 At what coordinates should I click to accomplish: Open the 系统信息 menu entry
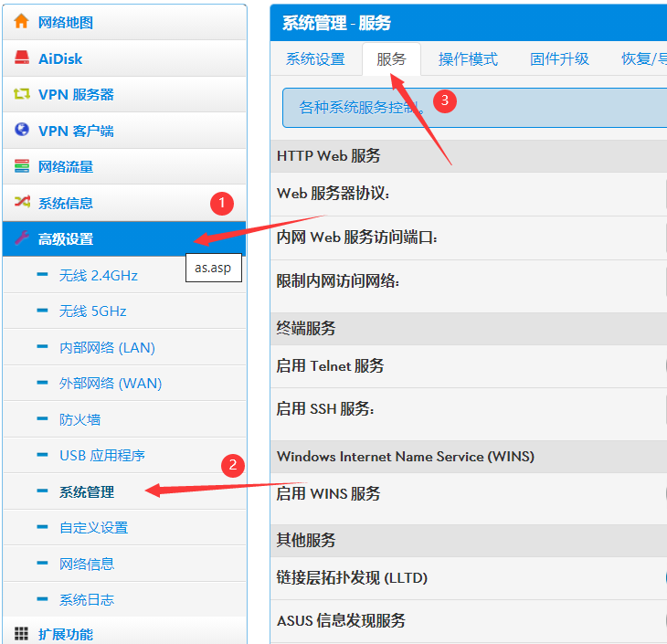click(124, 203)
